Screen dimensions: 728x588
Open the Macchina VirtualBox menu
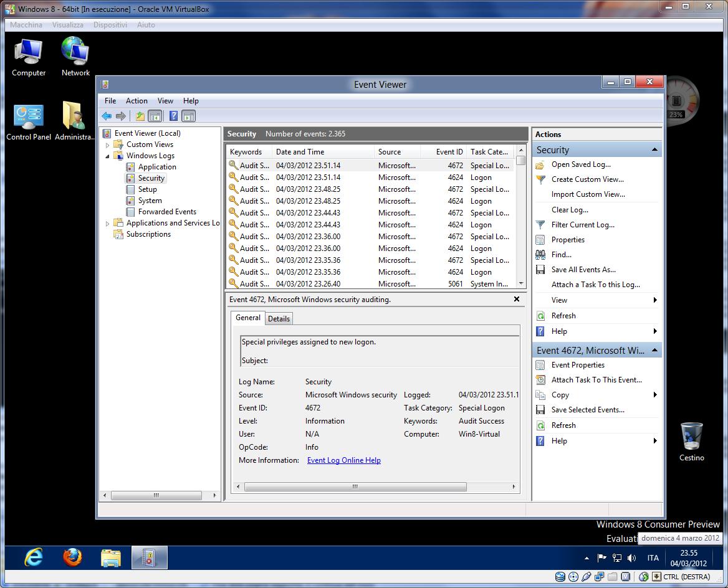(x=26, y=24)
